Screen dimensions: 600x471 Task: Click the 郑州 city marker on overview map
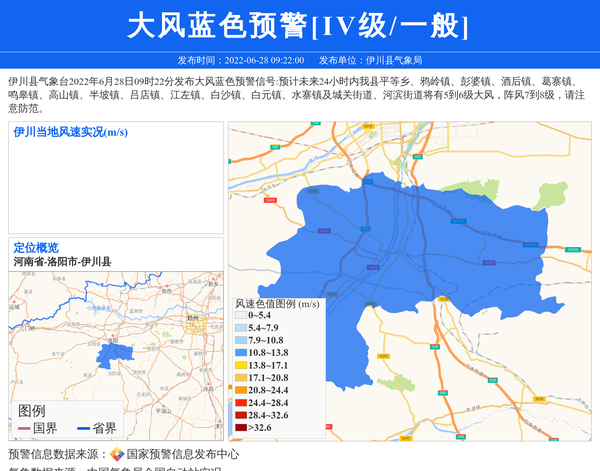point(193,320)
